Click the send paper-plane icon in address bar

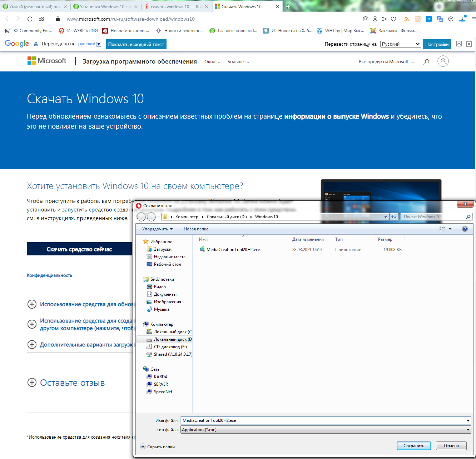point(384,19)
